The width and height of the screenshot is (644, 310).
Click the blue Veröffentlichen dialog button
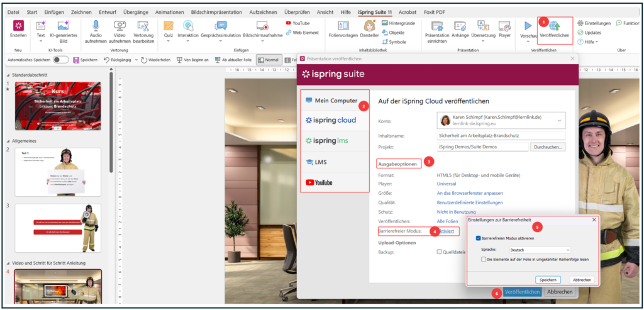(522, 292)
